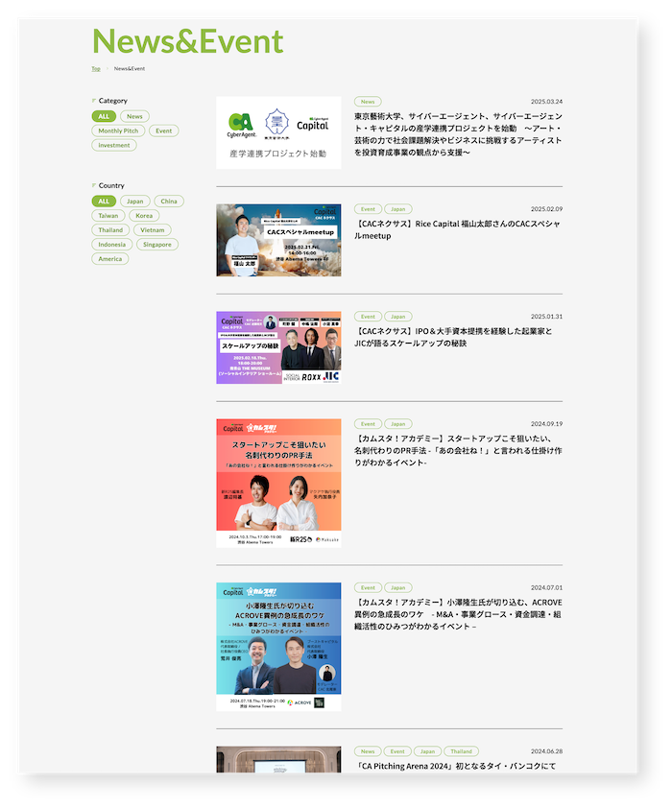Click the News tag on 2024.06.28 article

368,751
